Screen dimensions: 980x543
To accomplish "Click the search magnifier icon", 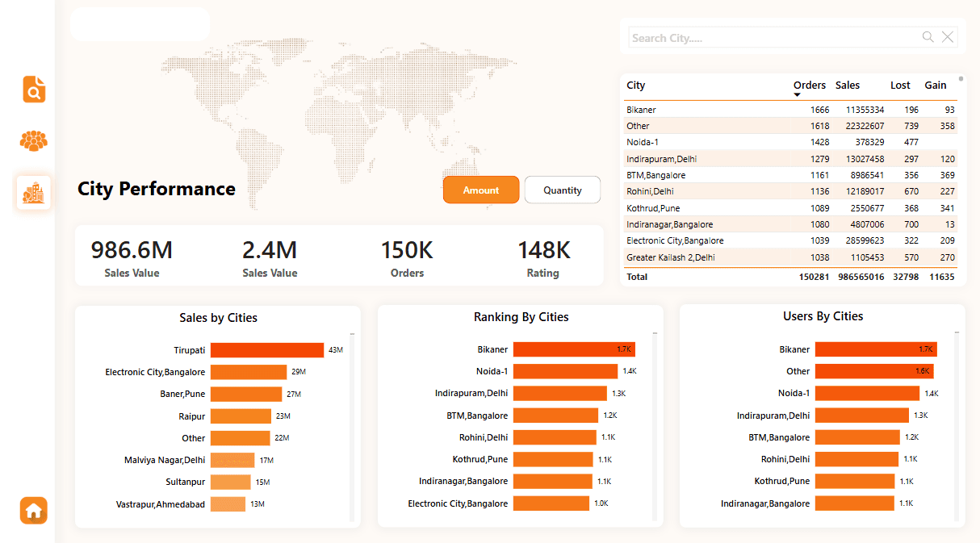I will (928, 37).
